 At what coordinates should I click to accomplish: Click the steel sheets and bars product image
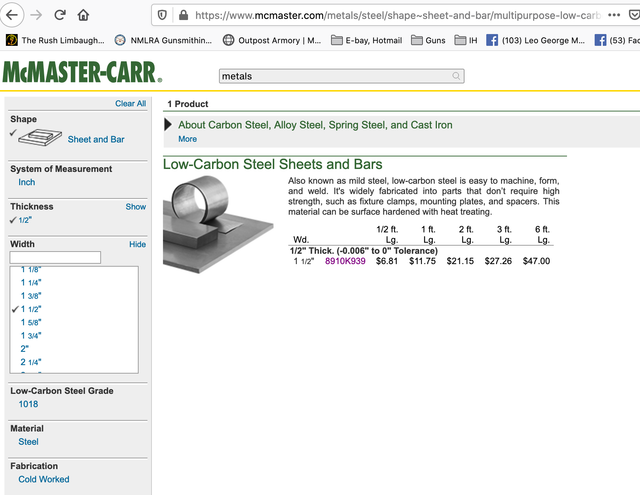[x=218, y=224]
